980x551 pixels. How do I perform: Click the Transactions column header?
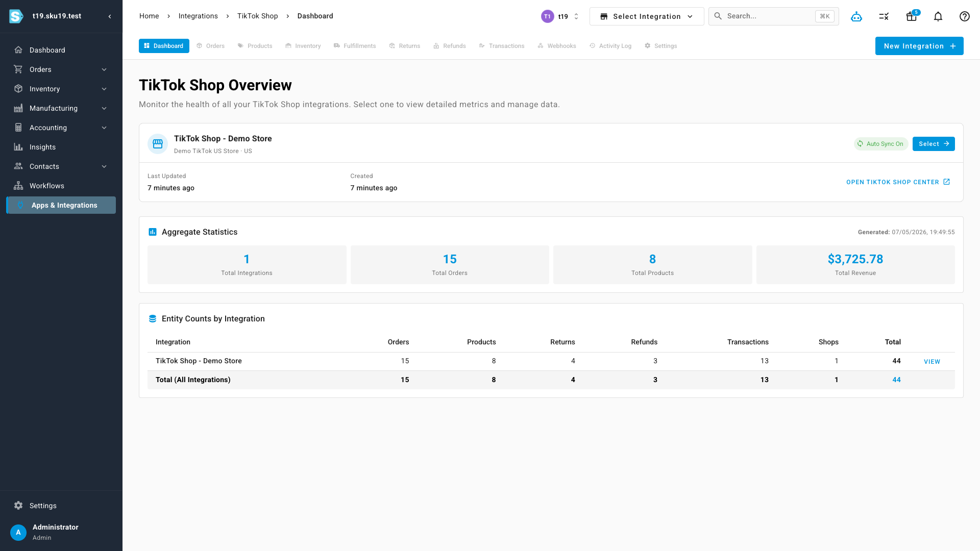[748, 342]
